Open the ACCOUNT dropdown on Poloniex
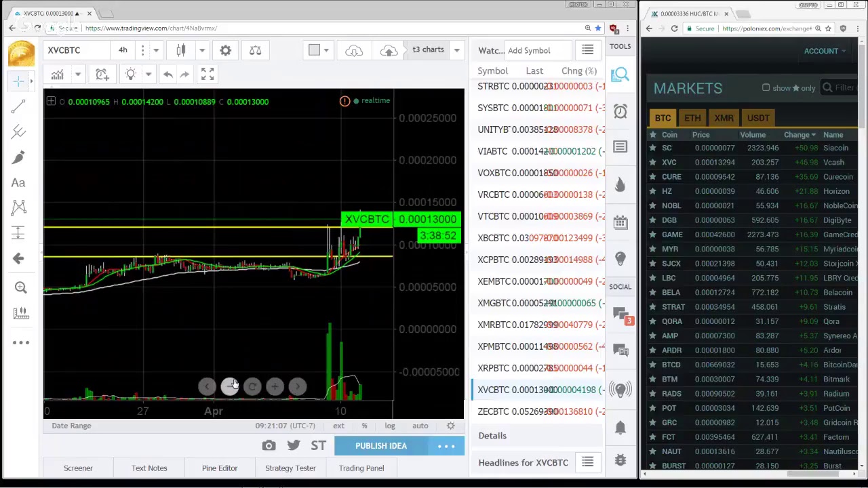The image size is (868, 488). 825,51
